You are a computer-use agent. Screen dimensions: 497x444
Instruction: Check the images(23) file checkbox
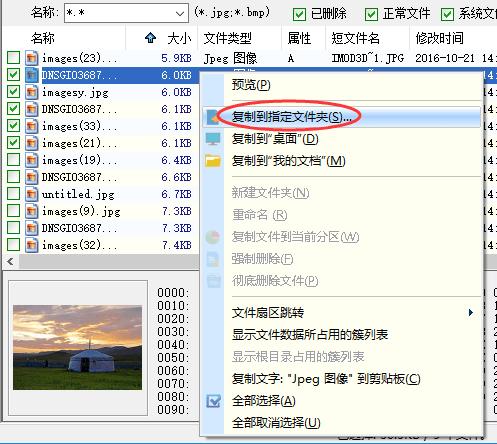click(13, 58)
